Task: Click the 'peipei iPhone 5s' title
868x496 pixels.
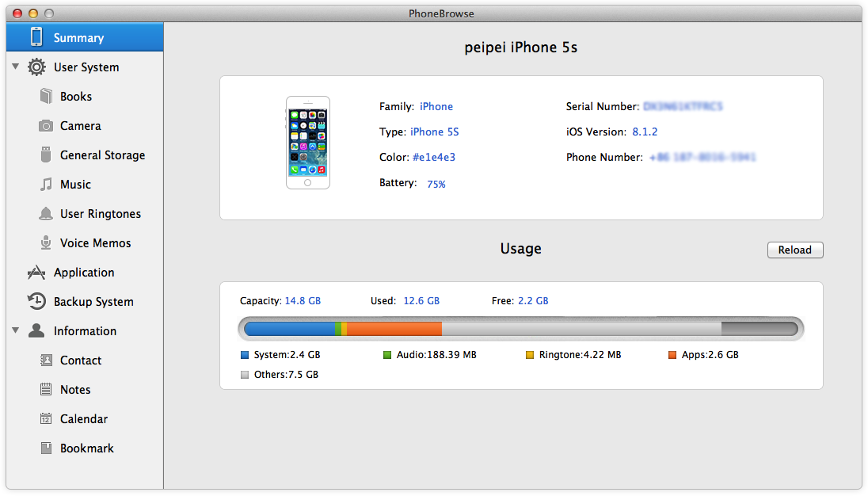Action: (521, 48)
